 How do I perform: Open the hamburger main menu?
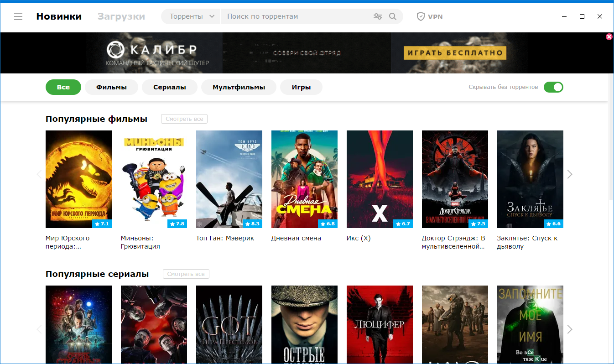tap(18, 17)
